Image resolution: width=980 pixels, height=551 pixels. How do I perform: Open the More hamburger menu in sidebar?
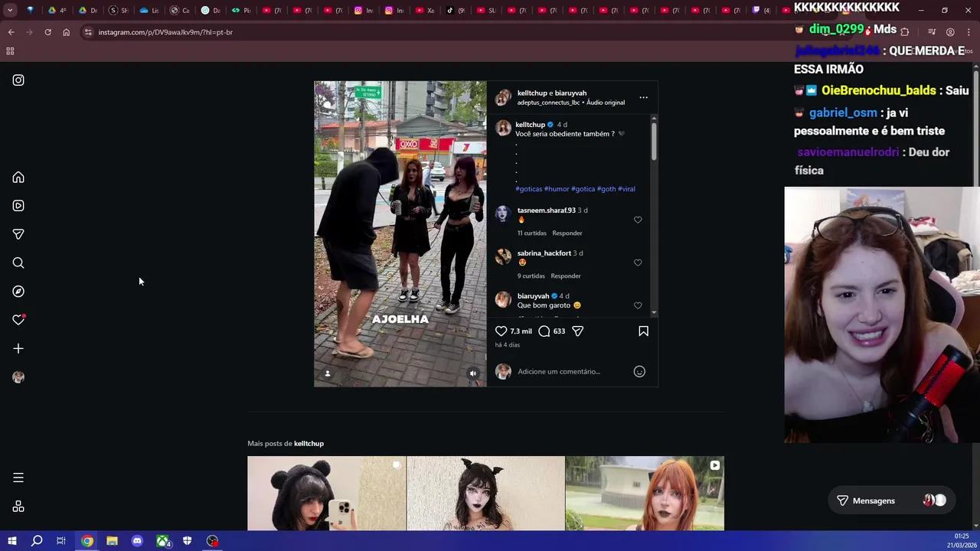[x=18, y=478]
